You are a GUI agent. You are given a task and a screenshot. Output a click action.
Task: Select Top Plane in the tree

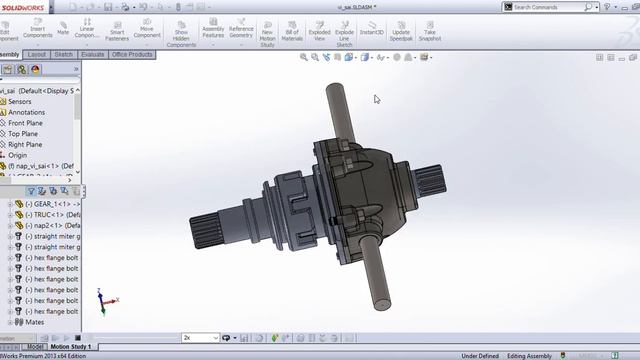pyautogui.click(x=22, y=134)
